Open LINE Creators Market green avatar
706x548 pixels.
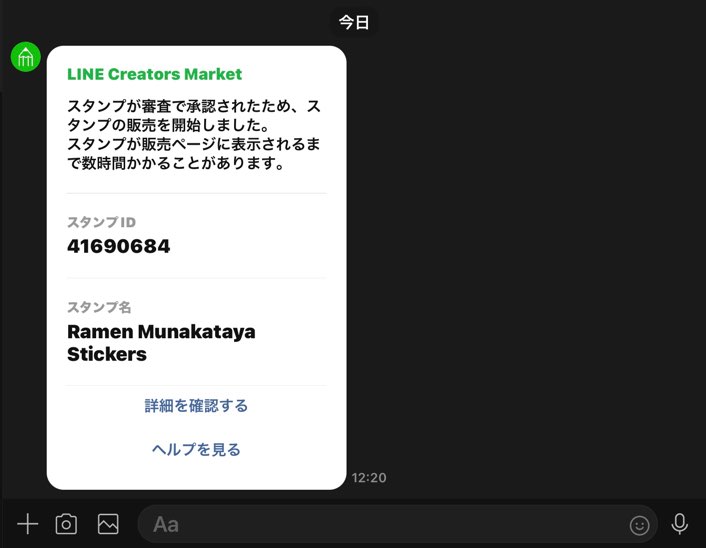(26, 57)
